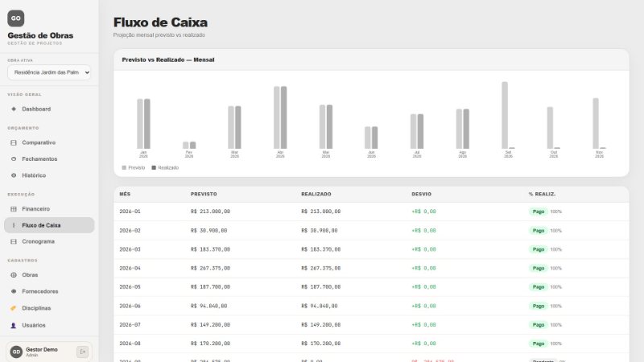Select the 2026-07 month cell
Screen dimensions: 644x362
[130, 325]
